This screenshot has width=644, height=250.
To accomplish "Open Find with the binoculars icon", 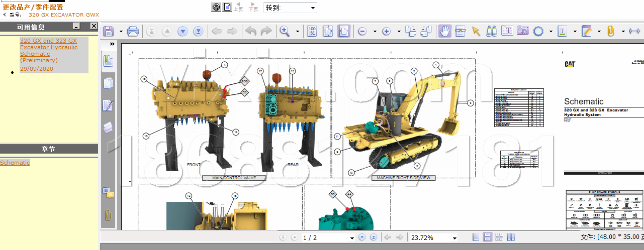I will coord(492,31).
